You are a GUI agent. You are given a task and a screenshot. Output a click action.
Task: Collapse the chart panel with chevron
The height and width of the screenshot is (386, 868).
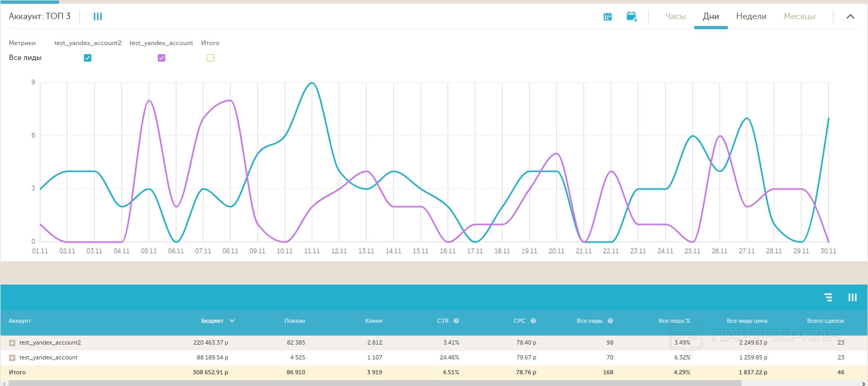point(850,16)
